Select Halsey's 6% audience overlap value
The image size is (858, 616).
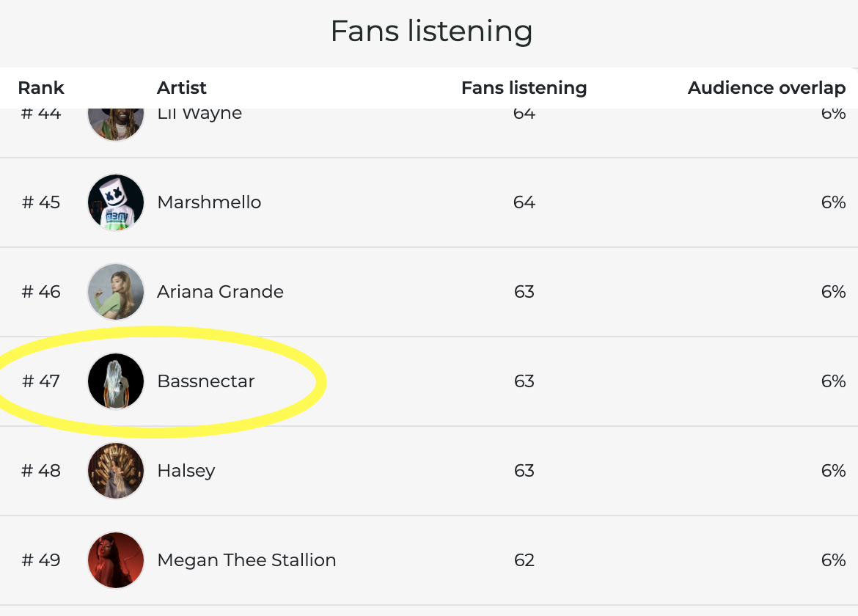[x=833, y=471]
